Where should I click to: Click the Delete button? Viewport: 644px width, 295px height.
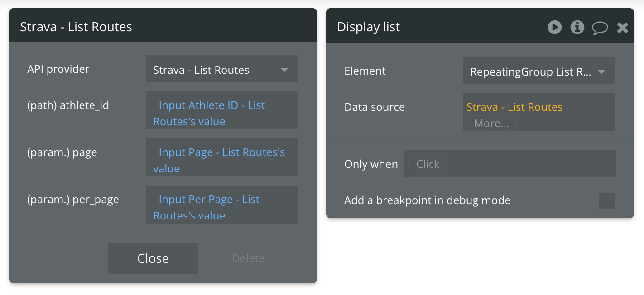click(248, 258)
